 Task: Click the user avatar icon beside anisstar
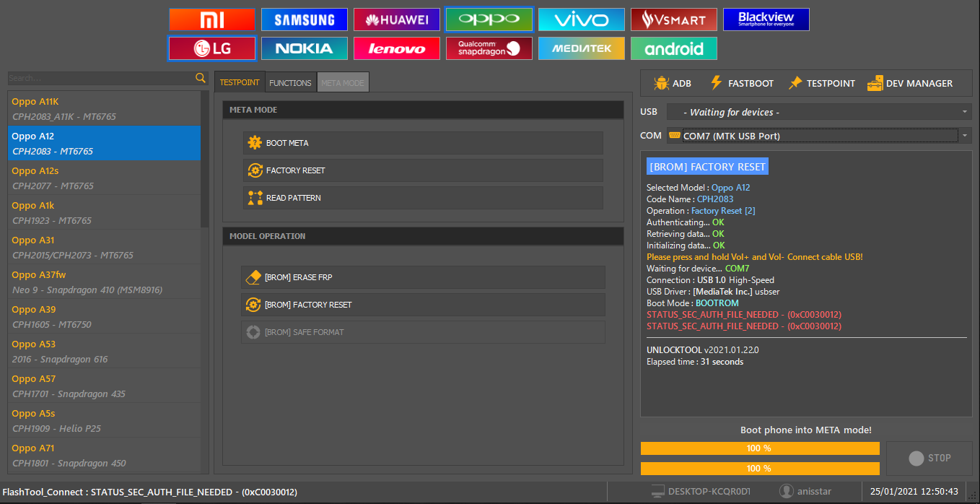tap(787, 491)
